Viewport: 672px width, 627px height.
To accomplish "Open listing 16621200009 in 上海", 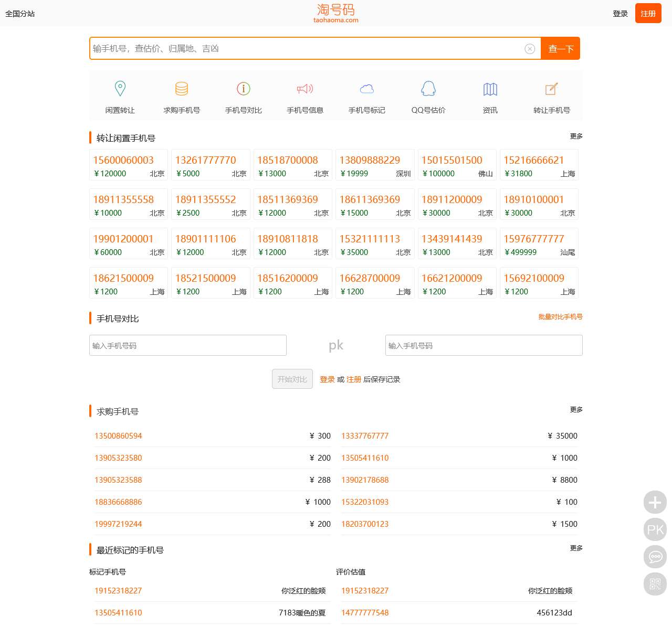I will pos(457,283).
